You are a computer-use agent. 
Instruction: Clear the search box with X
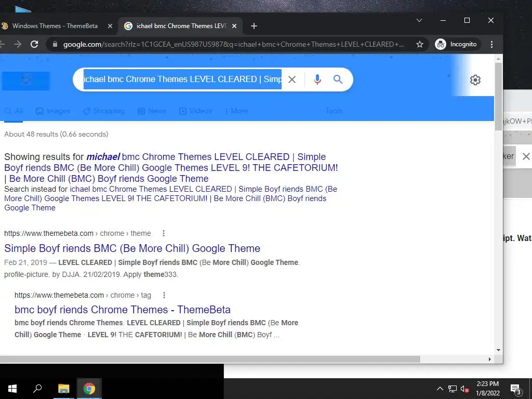coord(292,79)
